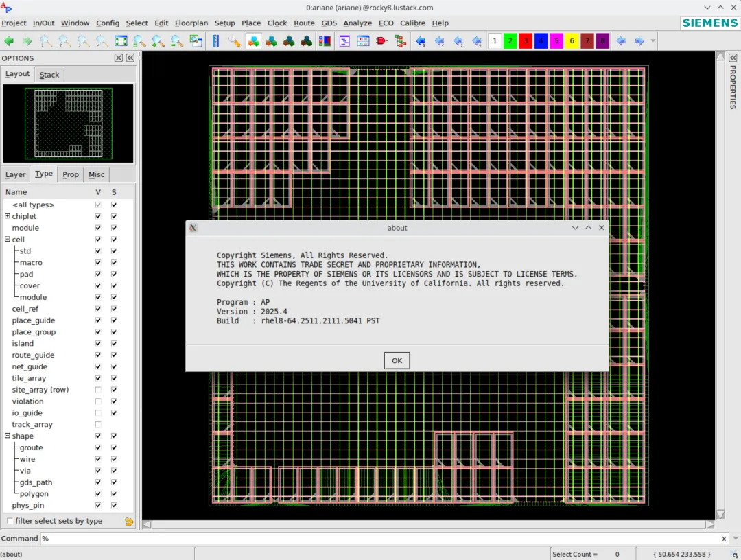Open the toolbar overflow dropdown arrow
Screen dimensions: 741x560
point(653,41)
